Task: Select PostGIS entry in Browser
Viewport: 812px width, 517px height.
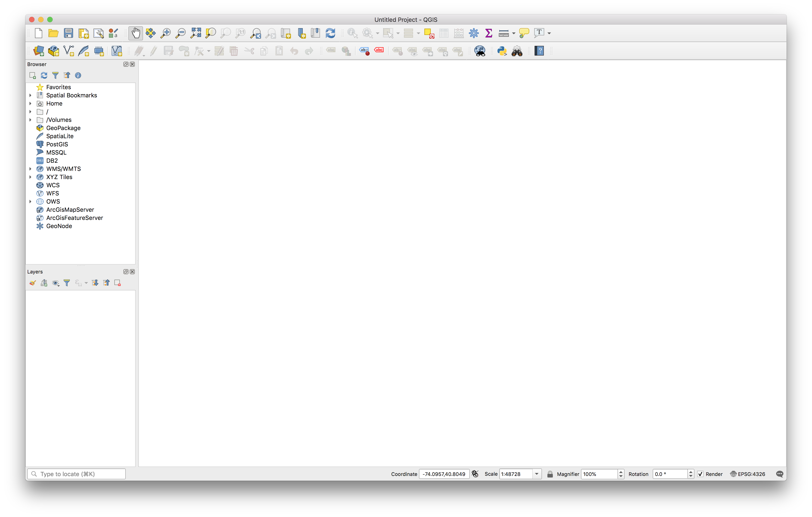Action: (x=57, y=144)
